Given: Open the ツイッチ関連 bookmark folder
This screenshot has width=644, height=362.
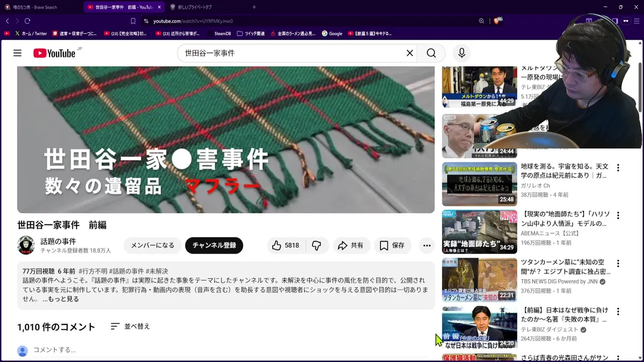Looking at the screenshot, I should point(251,34).
